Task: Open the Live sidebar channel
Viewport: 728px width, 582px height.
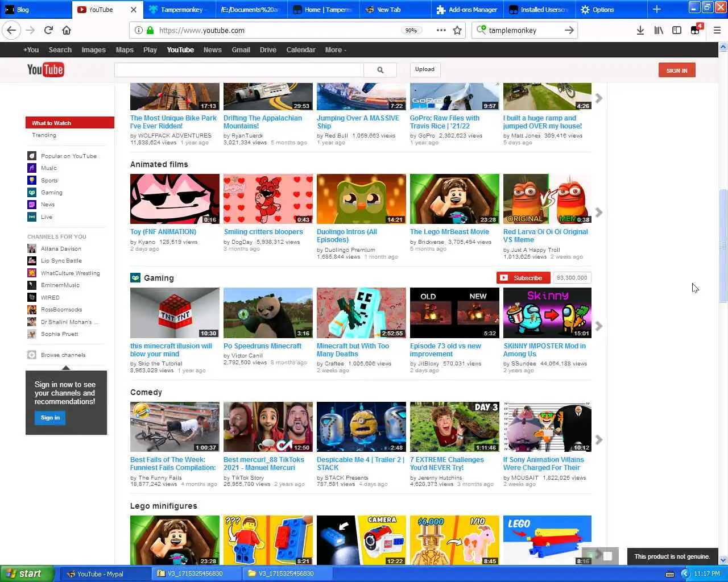Action: tap(46, 217)
